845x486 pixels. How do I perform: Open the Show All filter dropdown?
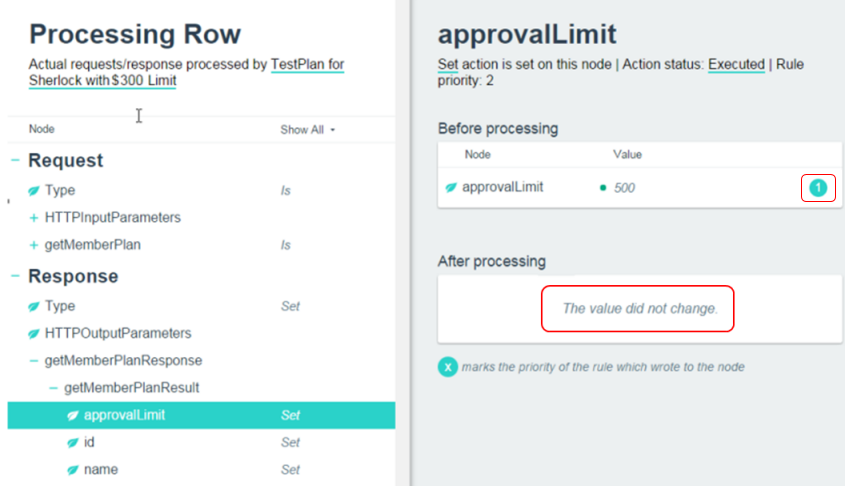tap(308, 129)
